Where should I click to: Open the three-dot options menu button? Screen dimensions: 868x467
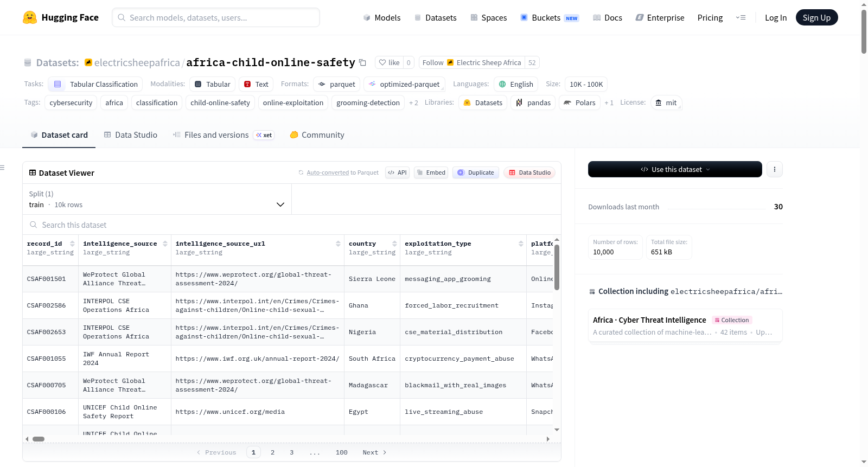click(774, 169)
